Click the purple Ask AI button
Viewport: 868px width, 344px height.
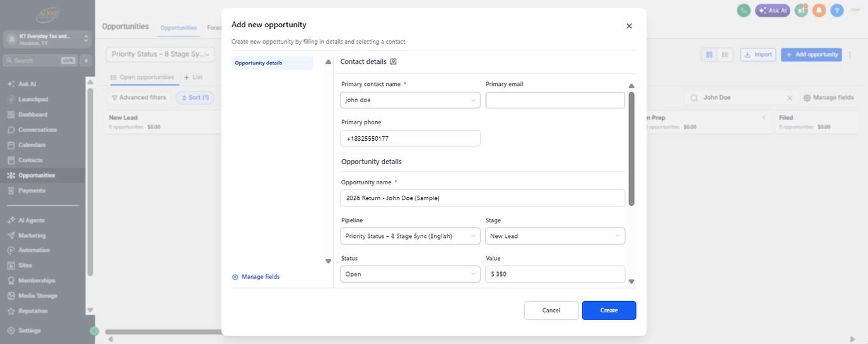(772, 10)
